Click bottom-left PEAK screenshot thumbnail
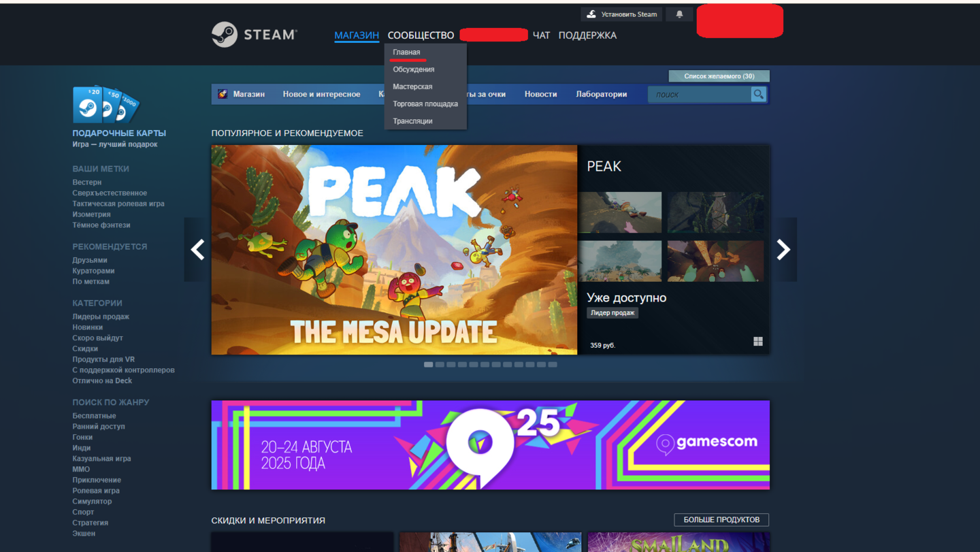Image resolution: width=980 pixels, height=552 pixels. click(x=620, y=261)
